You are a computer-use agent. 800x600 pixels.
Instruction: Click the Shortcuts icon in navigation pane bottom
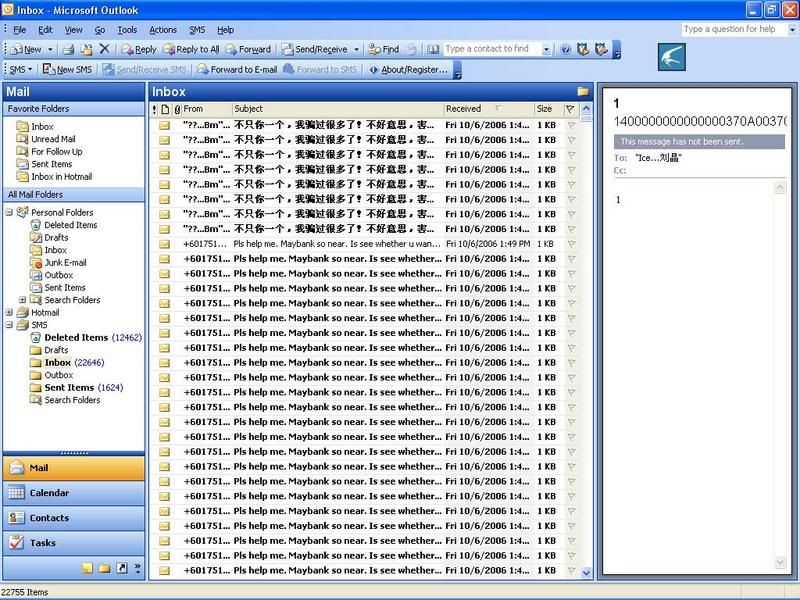121,568
